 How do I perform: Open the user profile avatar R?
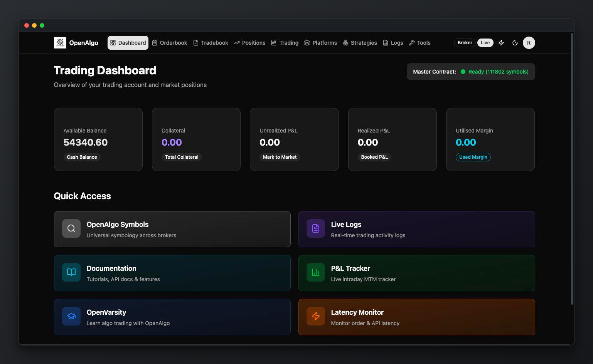click(x=529, y=43)
